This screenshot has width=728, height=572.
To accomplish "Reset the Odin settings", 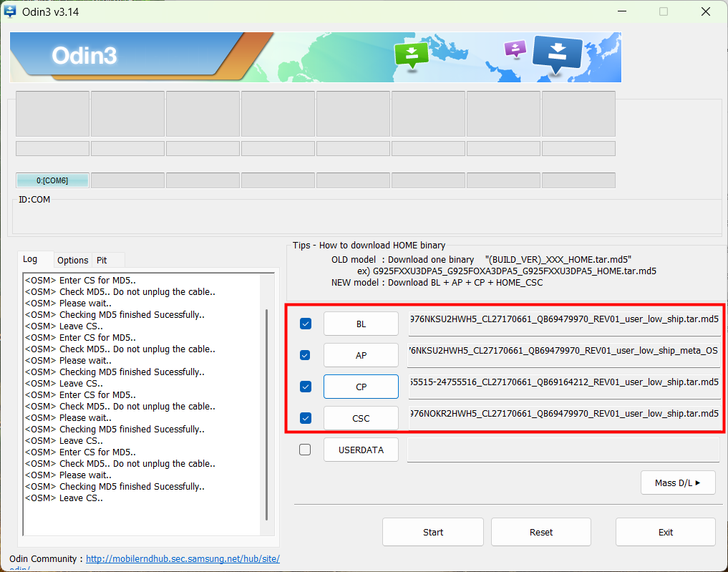I will pyautogui.click(x=541, y=532).
